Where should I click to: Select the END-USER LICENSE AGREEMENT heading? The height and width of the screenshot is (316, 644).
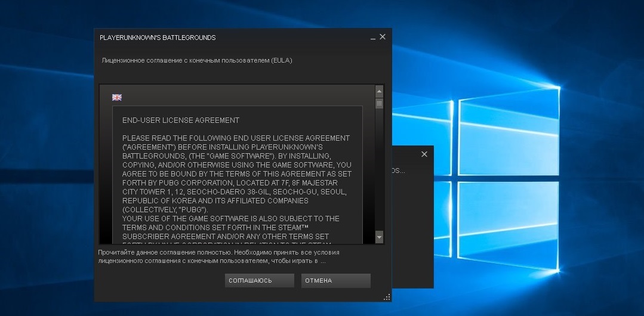[x=181, y=120]
